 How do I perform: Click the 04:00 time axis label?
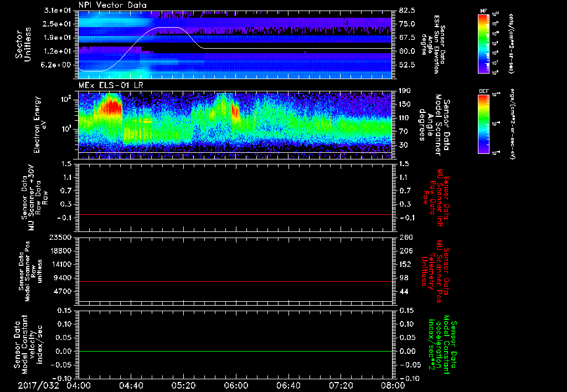pyautogui.click(x=79, y=385)
